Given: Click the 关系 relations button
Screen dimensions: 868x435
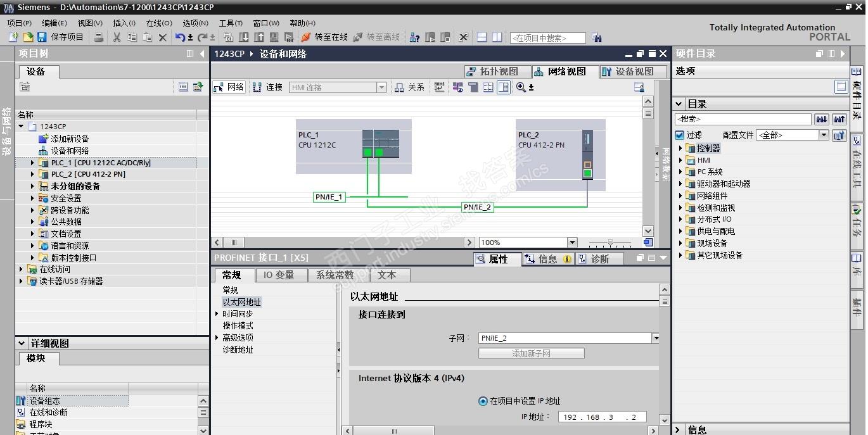Looking at the screenshot, I should click(409, 87).
